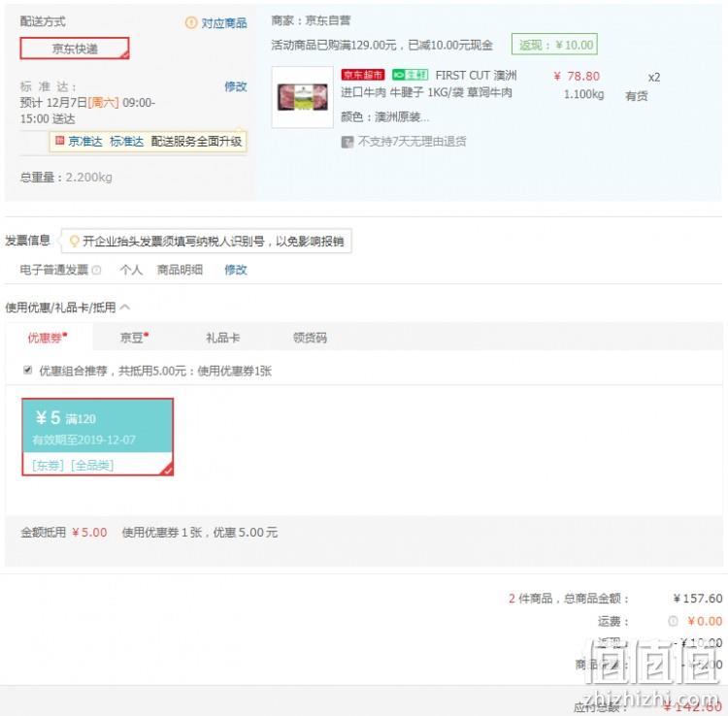Click the 对应商品 info icon
The height and width of the screenshot is (716, 728).
(x=191, y=22)
